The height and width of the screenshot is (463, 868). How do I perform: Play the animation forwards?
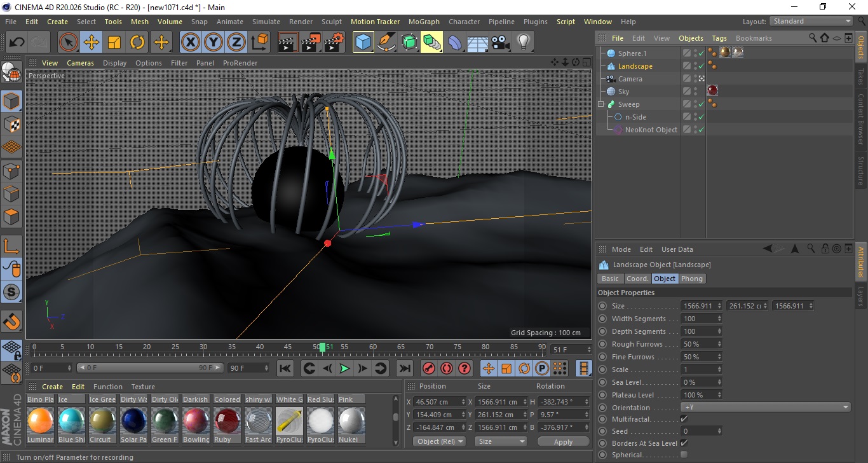[344, 368]
